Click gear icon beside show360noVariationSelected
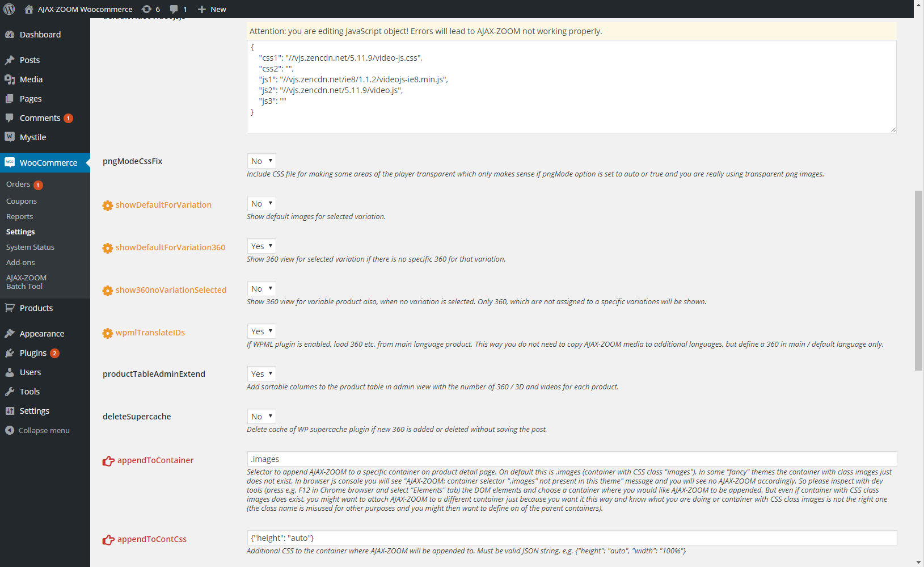Screen dimensions: 924x567 (x=108, y=291)
